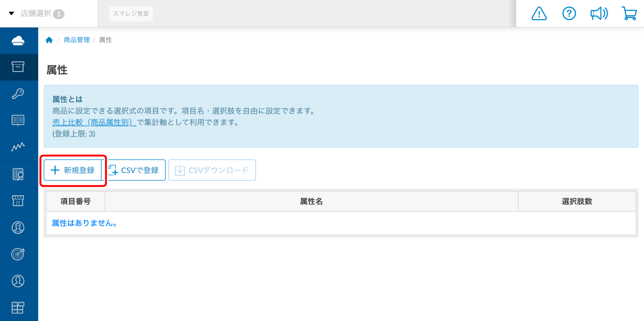Open the store shop icon in sidebar
This screenshot has height=321, width=644.
click(x=18, y=201)
